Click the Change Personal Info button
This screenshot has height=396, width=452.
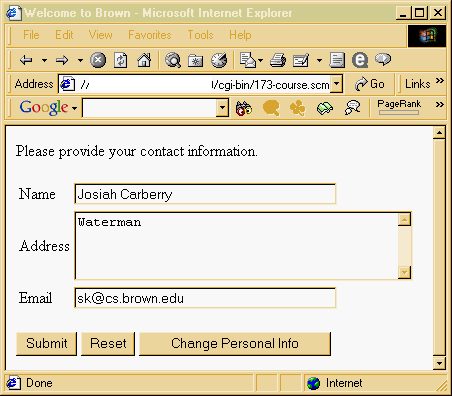235,344
